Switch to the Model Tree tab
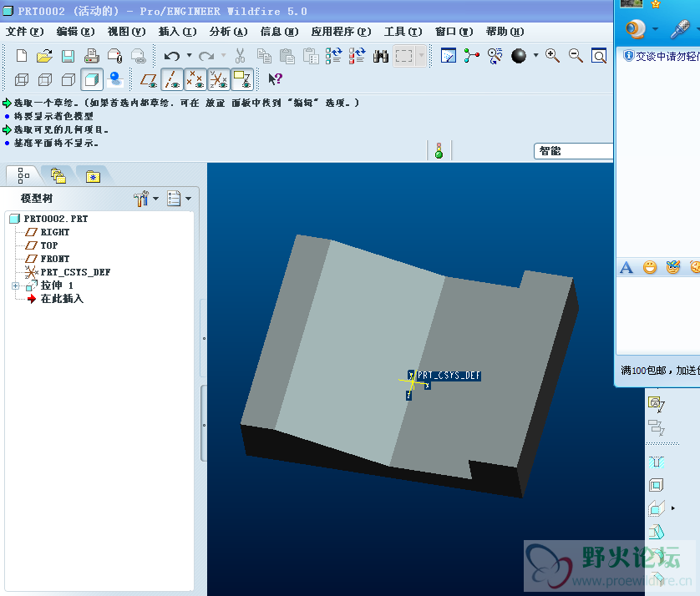Image resolution: width=700 pixels, height=596 pixels. (23, 175)
